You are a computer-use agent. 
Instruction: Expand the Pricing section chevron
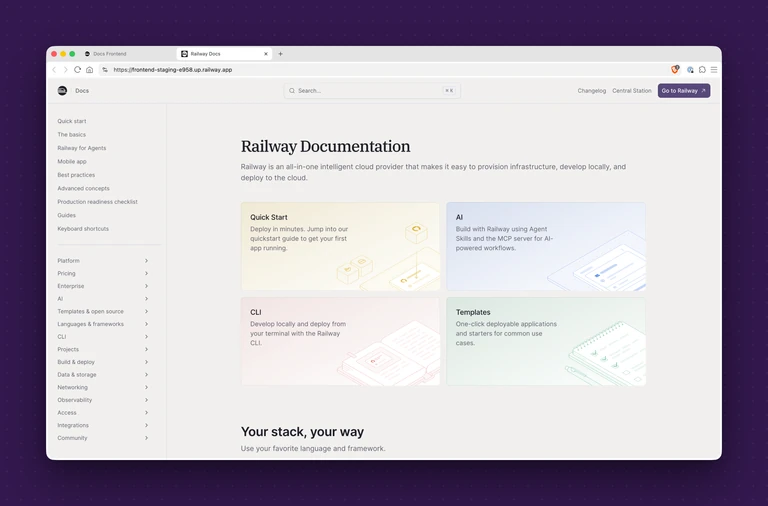point(146,273)
